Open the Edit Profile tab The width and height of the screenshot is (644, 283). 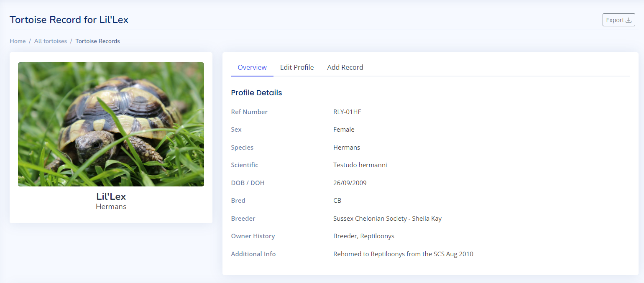tap(297, 67)
